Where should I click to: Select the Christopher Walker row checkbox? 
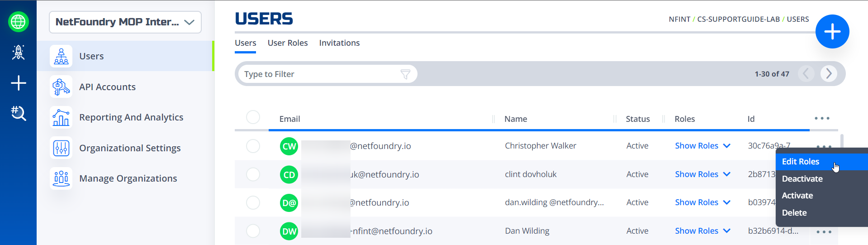click(x=253, y=146)
